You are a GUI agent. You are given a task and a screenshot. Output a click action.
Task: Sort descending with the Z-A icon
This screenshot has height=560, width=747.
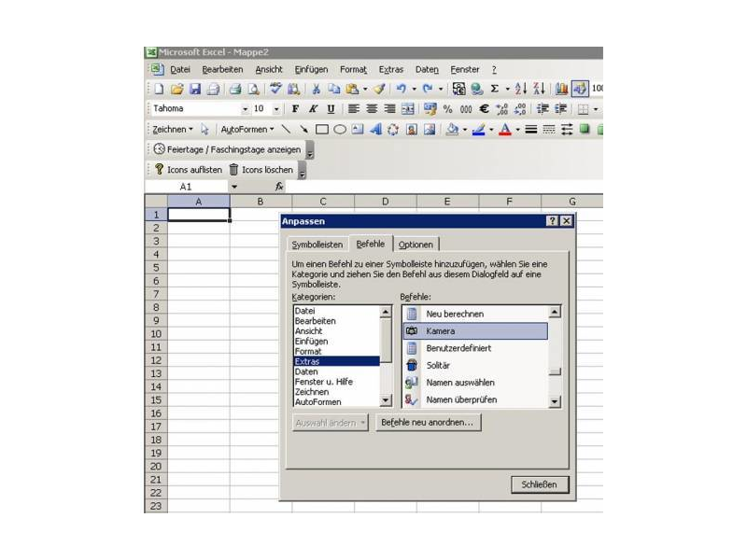click(539, 89)
